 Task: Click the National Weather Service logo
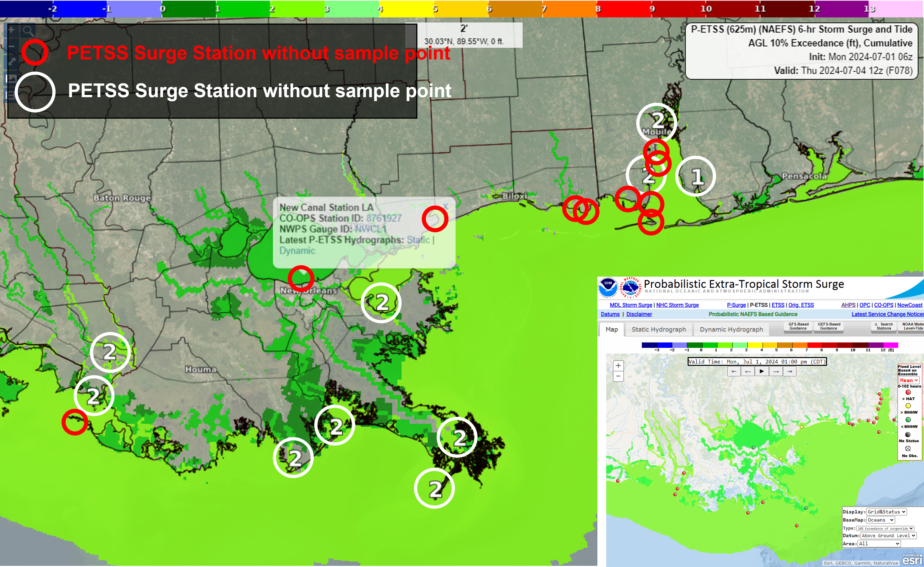point(631,288)
